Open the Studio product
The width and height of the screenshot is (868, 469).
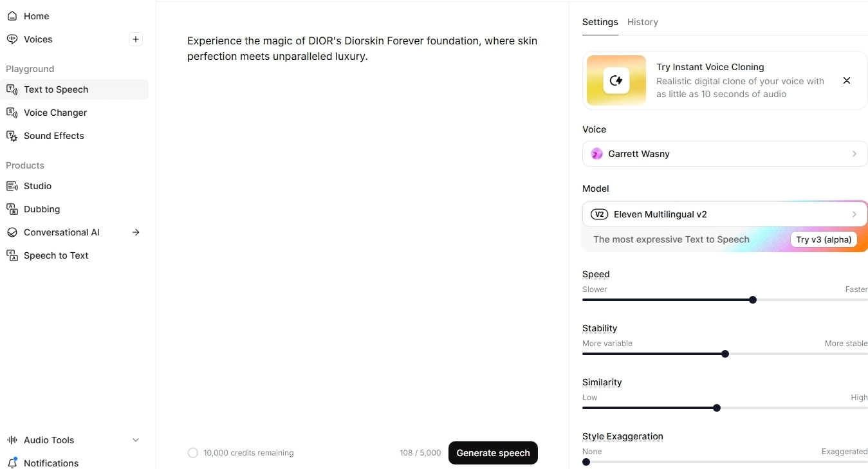tap(37, 186)
